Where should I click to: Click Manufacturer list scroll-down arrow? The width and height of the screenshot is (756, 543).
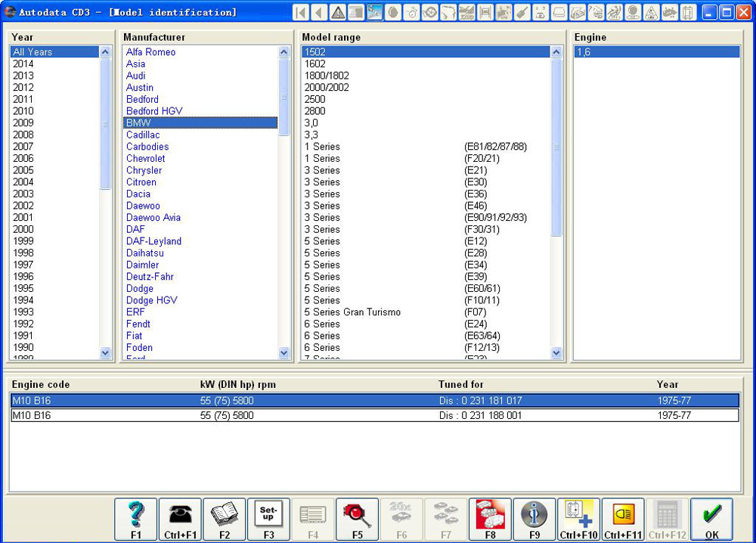[284, 353]
